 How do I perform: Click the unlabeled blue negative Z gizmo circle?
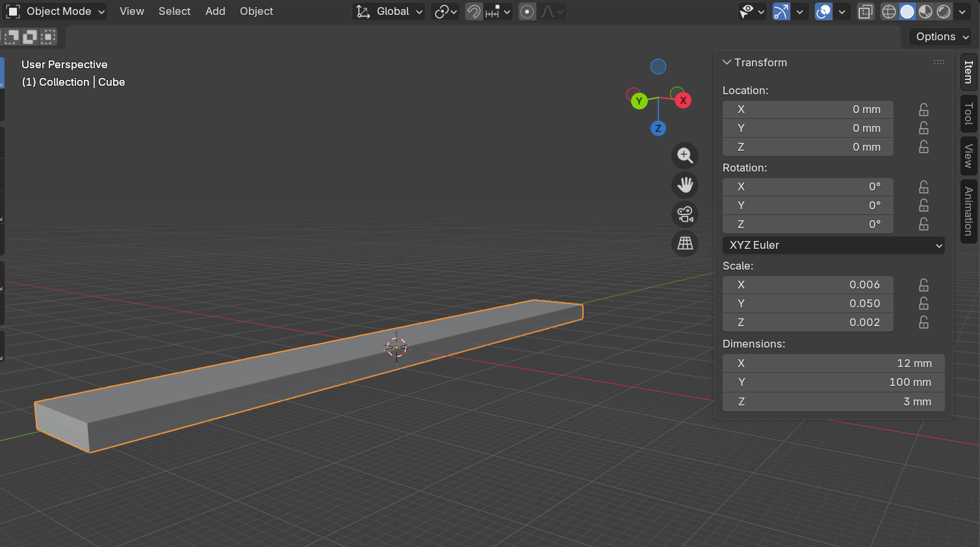coord(658,67)
